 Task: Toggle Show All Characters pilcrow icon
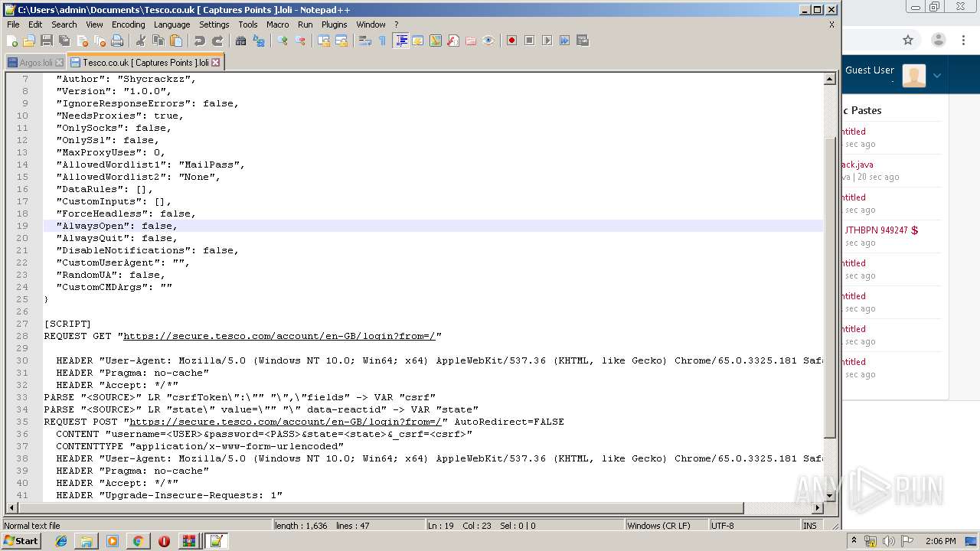pos(382,41)
